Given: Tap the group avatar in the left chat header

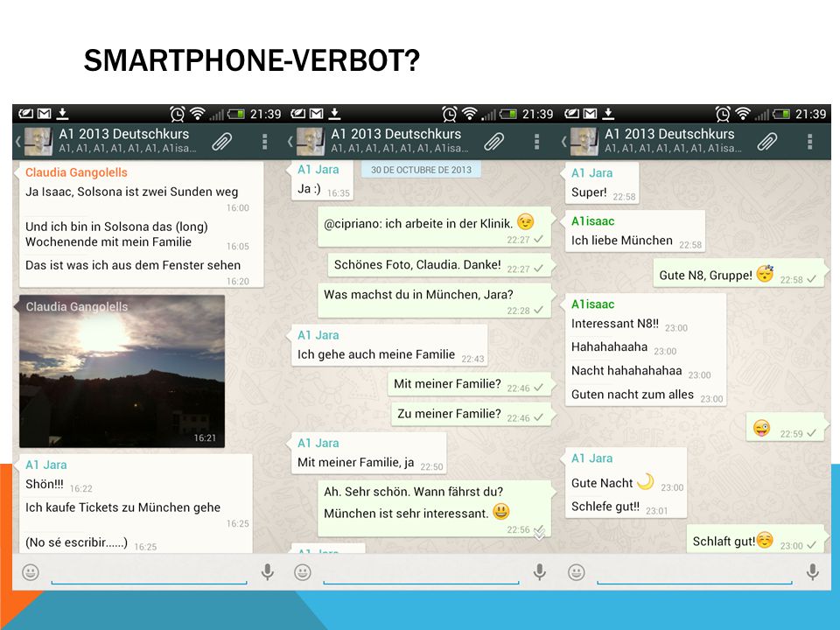Looking at the screenshot, I should (38, 142).
